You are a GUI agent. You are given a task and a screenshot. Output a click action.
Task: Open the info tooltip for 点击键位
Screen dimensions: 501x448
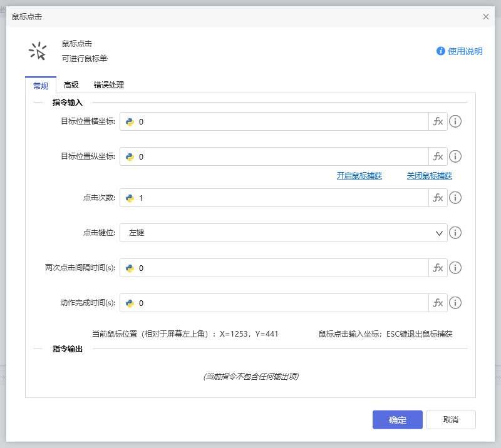[x=455, y=233]
